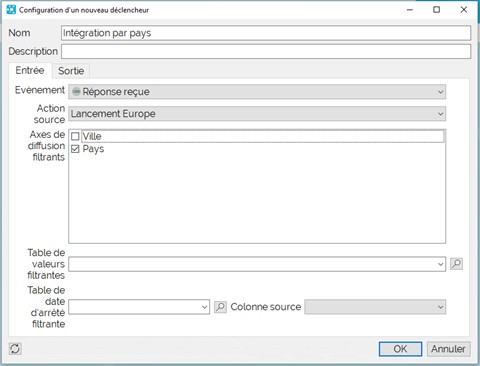Select the Pays row label
This screenshot has width=480, height=366.
pyautogui.click(x=93, y=149)
